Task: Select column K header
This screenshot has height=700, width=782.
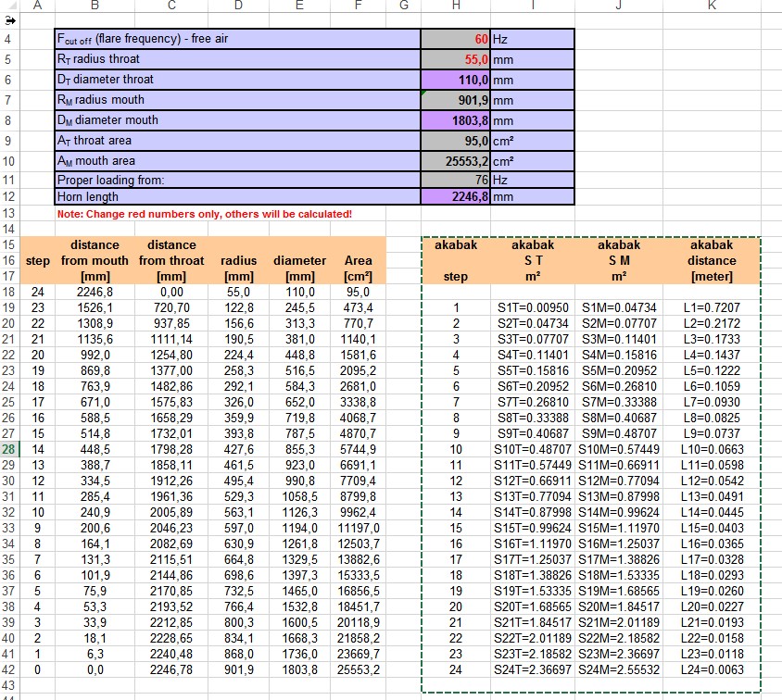Action: [712, 6]
